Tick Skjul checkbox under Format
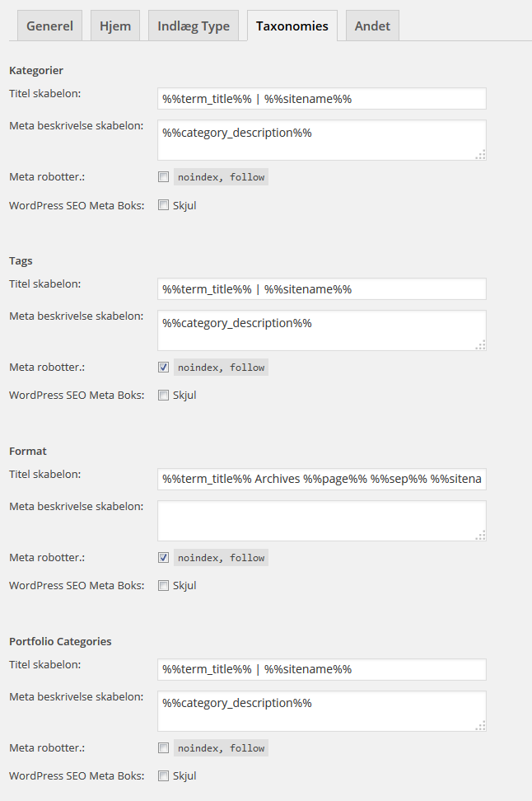 164,586
